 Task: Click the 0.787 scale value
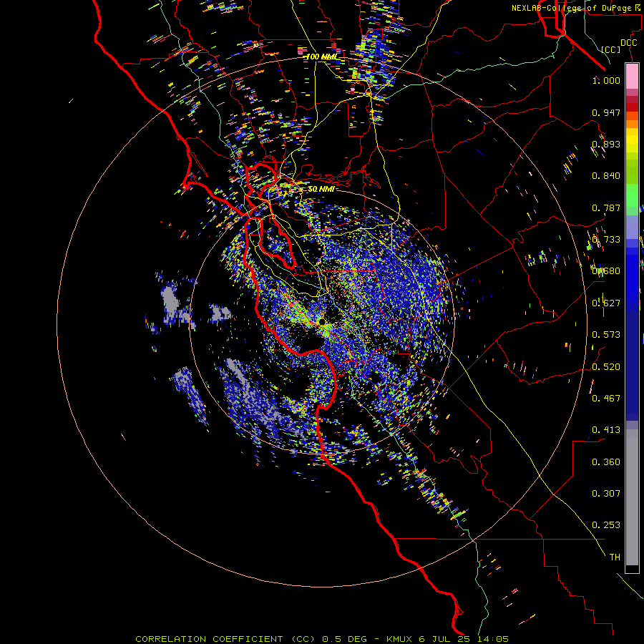pyautogui.click(x=606, y=208)
